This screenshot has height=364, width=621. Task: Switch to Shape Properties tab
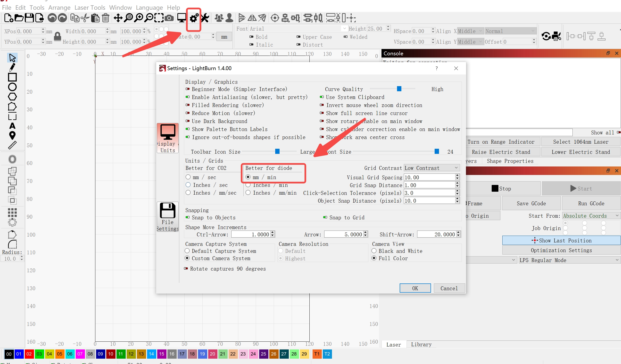coord(510,161)
